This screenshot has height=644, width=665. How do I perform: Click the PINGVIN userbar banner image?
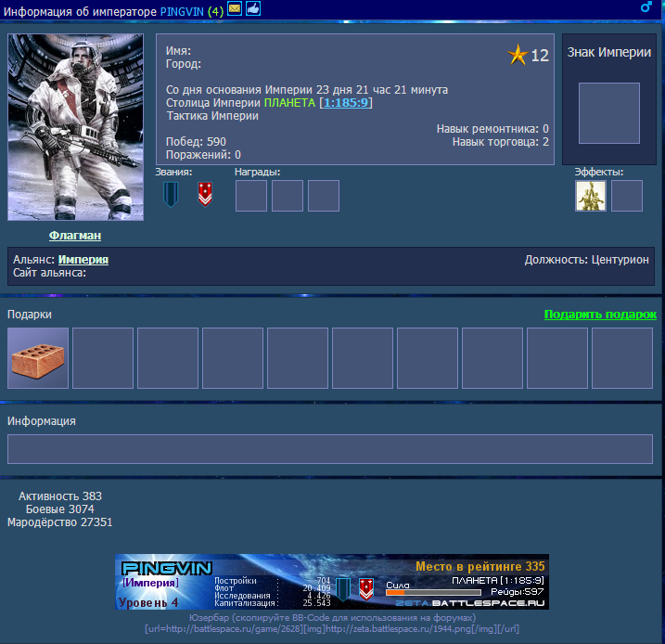[331, 583]
